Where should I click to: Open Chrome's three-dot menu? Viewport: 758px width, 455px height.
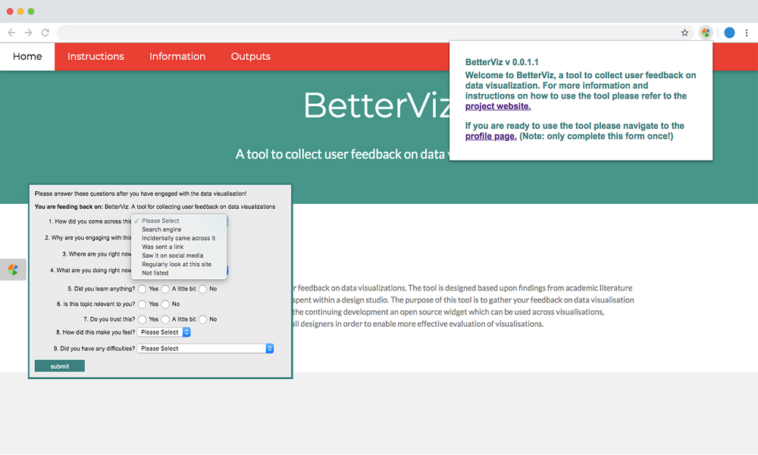pyautogui.click(x=746, y=33)
